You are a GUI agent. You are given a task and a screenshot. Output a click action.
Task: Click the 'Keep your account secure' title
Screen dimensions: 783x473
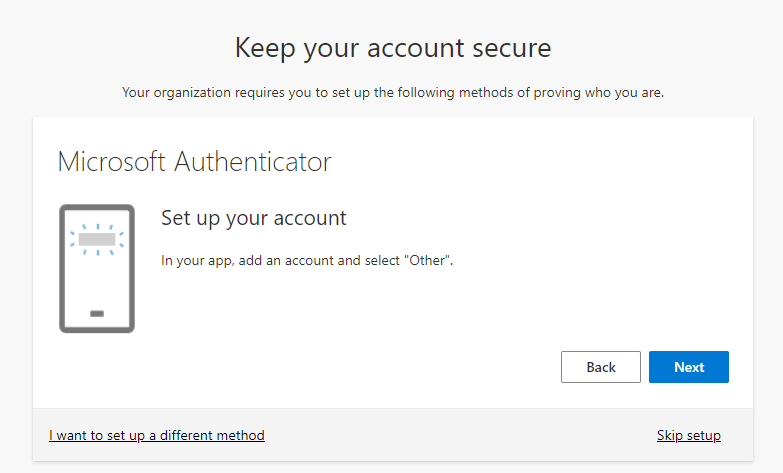pos(393,48)
